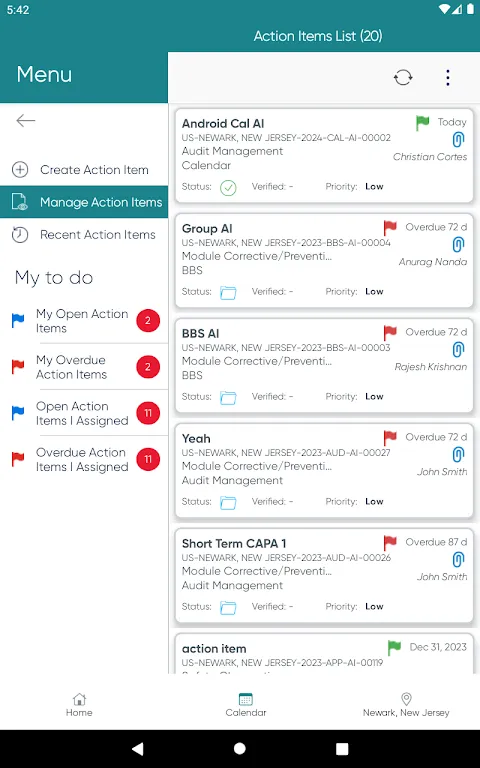The image size is (480, 768).
Task: Open Recent Action Items
Action: pyautogui.click(x=84, y=235)
